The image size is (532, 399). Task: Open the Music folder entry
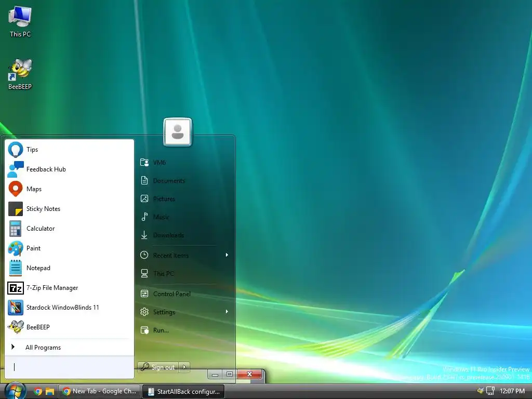[184, 217]
